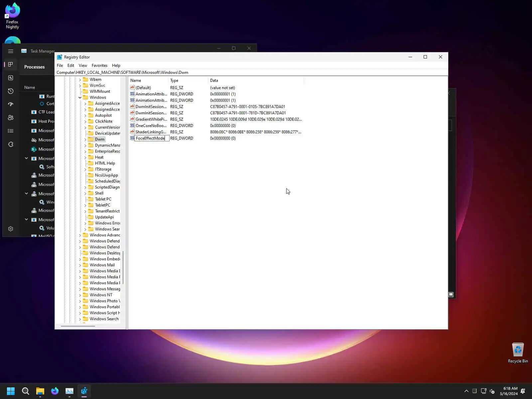
Task: Open the Services page in Task Manager
Action: (x=11, y=144)
